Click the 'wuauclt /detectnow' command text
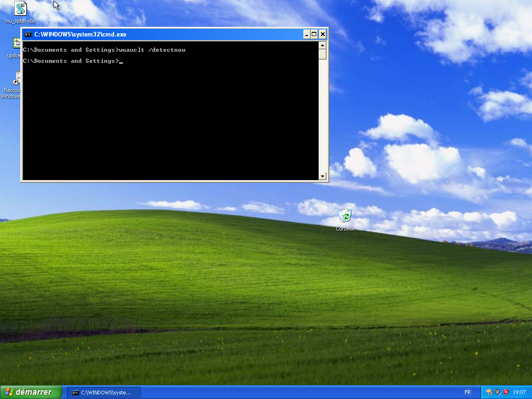532x399 pixels. point(152,50)
